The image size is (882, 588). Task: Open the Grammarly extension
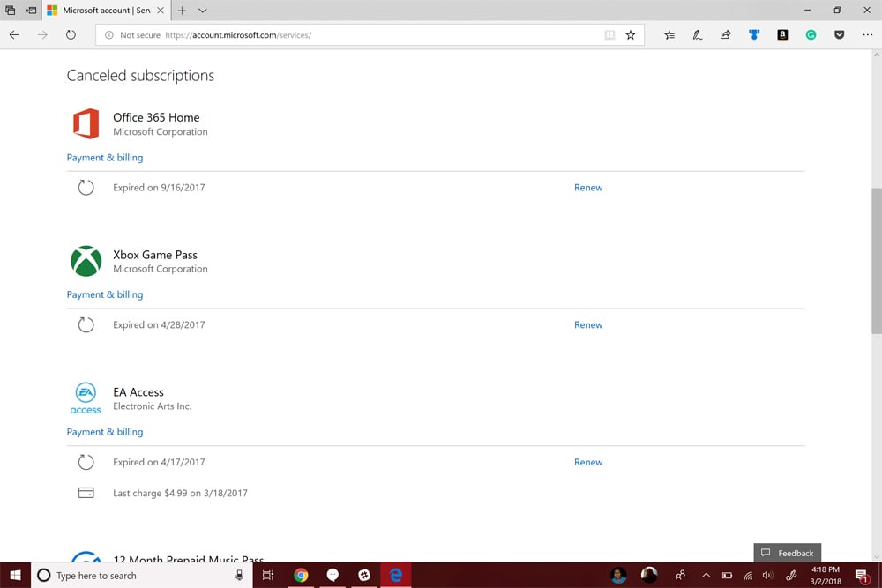click(811, 34)
